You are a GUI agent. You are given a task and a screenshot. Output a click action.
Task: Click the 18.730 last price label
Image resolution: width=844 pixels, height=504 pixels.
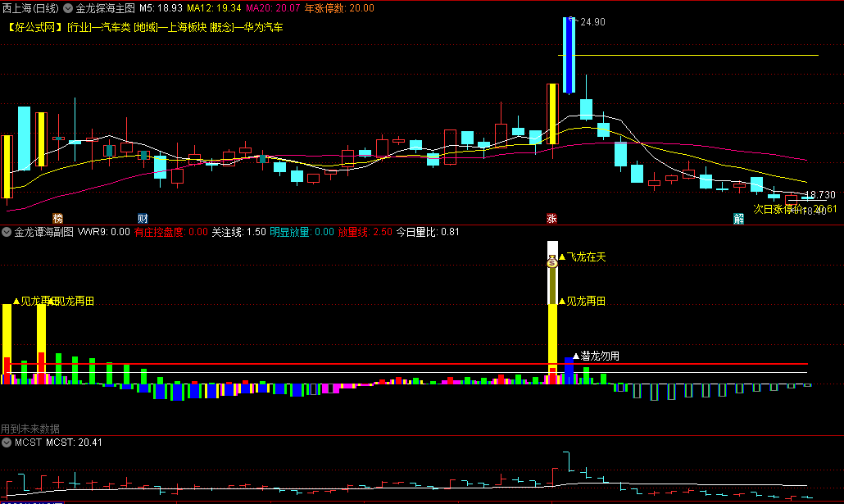pos(819,194)
